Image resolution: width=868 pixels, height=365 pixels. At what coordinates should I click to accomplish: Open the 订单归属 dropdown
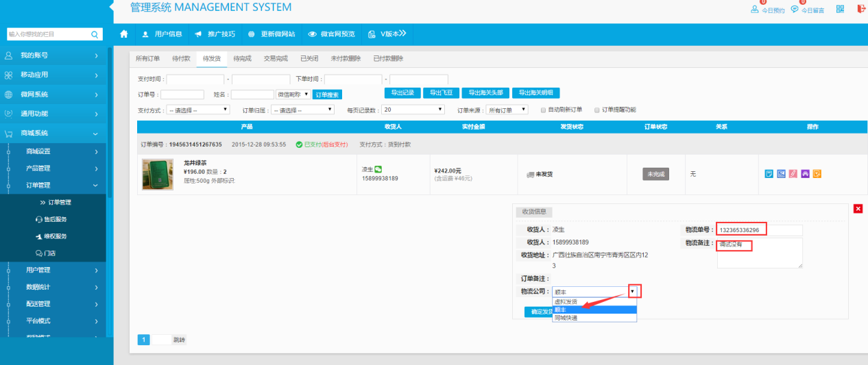(x=302, y=110)
